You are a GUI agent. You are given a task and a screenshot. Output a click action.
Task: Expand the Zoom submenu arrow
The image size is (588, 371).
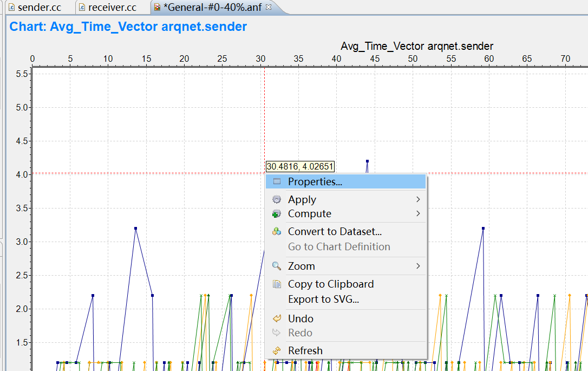click(x=418, y=266)
